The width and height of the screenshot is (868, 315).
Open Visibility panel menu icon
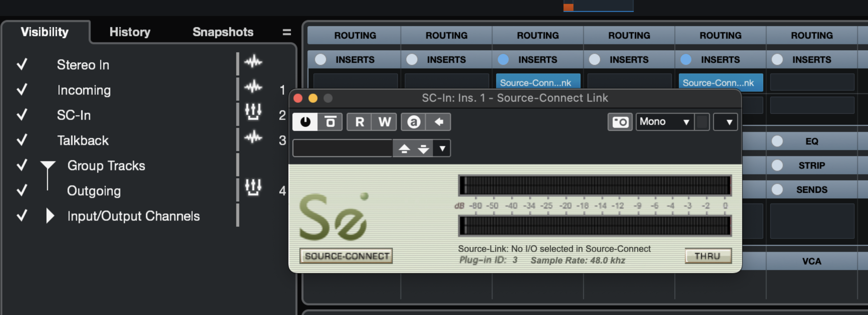(x=286, y=32)
